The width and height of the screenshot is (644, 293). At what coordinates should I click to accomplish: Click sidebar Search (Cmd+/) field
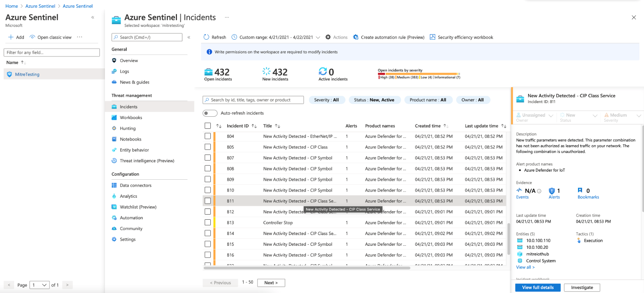click(x=147, y=37)
